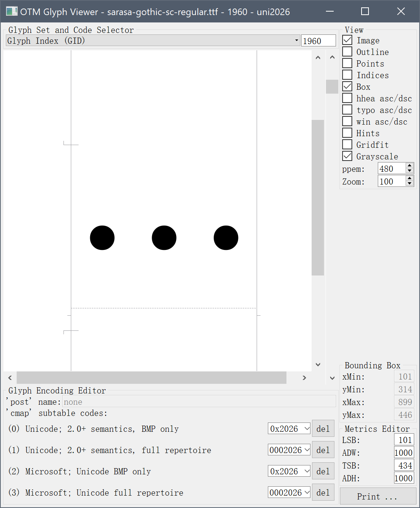The height and width of the screenshot is (508, 420).
Task: Click glyph view scroll down arrow
Action: click(318, 364)
